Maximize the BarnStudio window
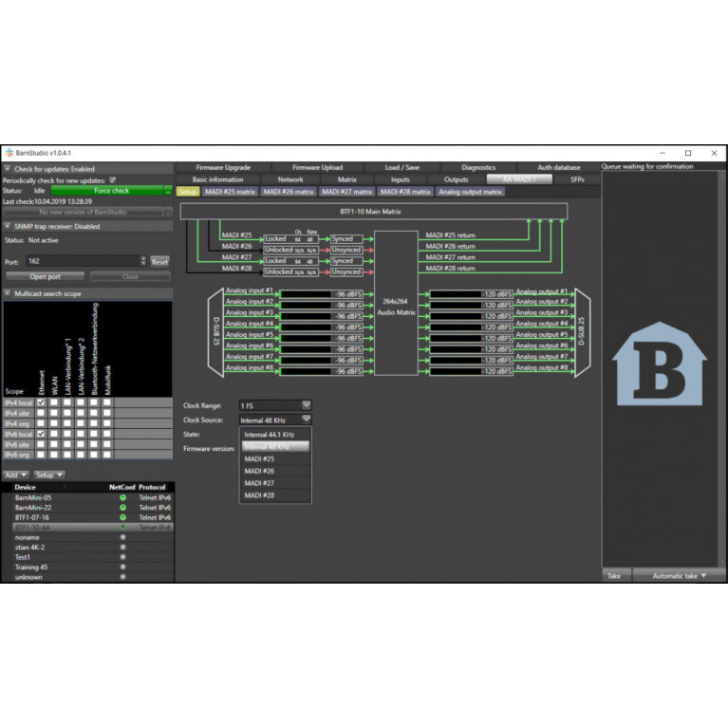The image size is (728, 728). [x=688, y=153]
